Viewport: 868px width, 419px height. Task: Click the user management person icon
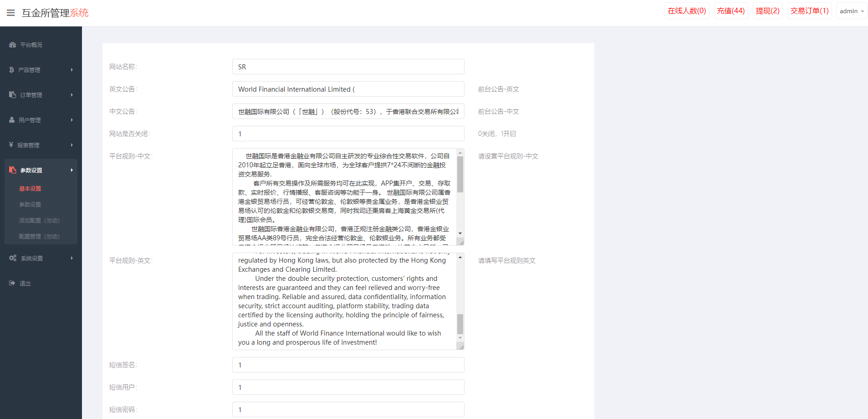point(12,120)
